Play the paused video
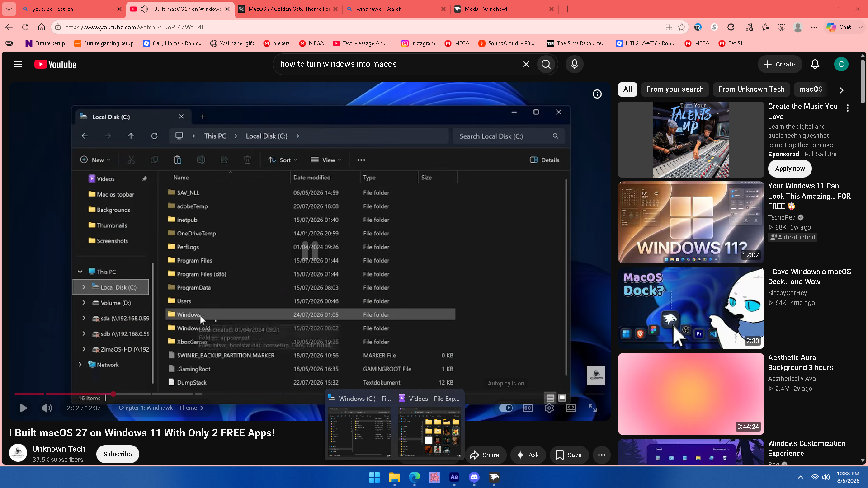Screen dimensions: 868x488 (24, 408)
